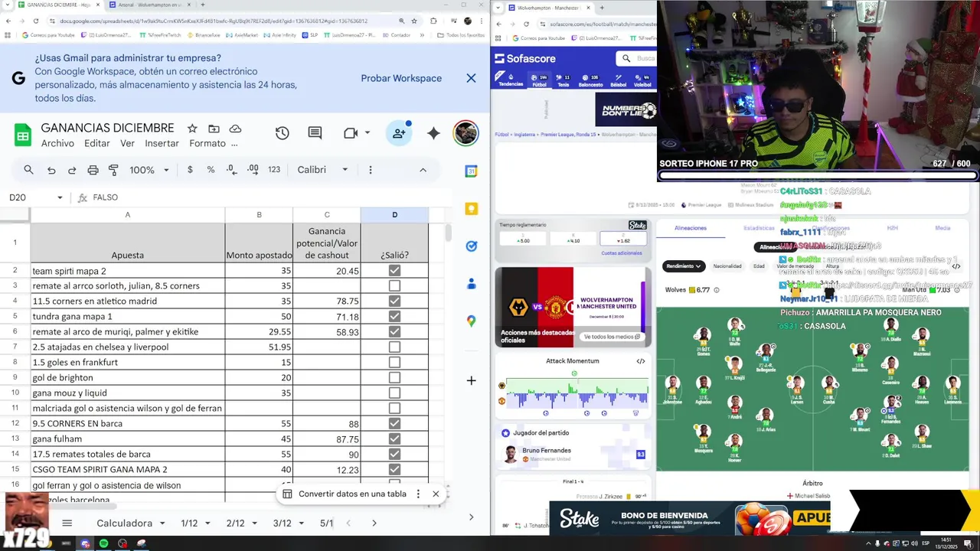This screenshot has width=980, height=551.
Task: Open the Editar menu
Action: (97, 143)
